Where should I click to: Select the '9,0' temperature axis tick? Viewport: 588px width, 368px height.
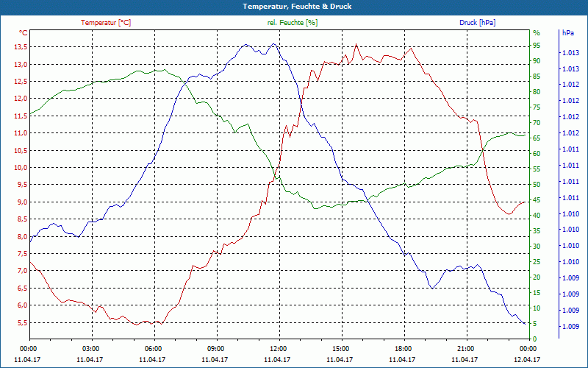click(22, 202)
